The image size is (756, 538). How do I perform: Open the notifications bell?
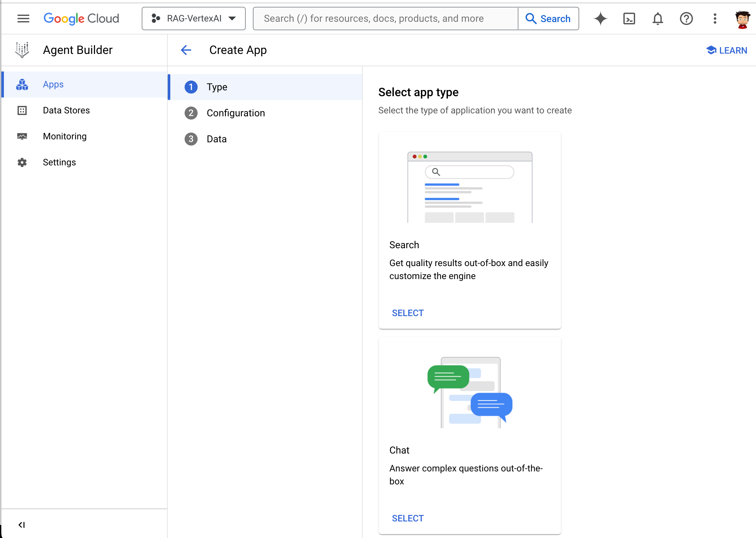(x=658, y=19)
